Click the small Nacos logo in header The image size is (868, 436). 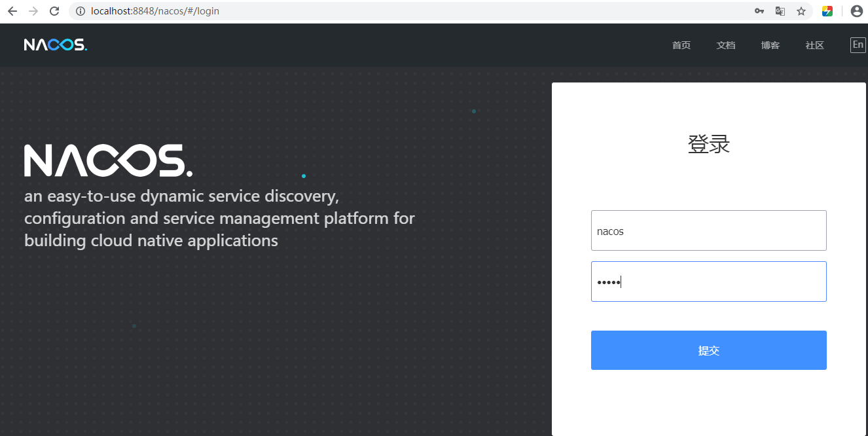click(56, 45)
